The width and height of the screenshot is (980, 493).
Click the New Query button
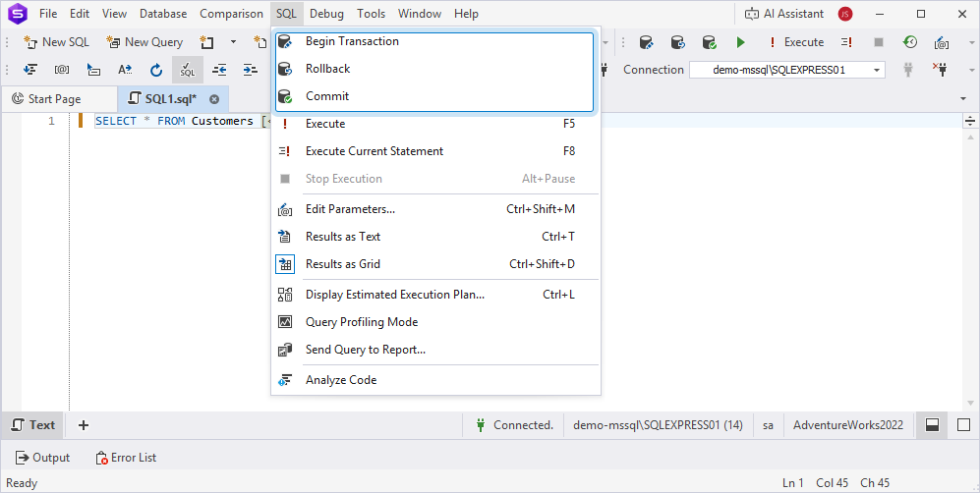point(144,42)
